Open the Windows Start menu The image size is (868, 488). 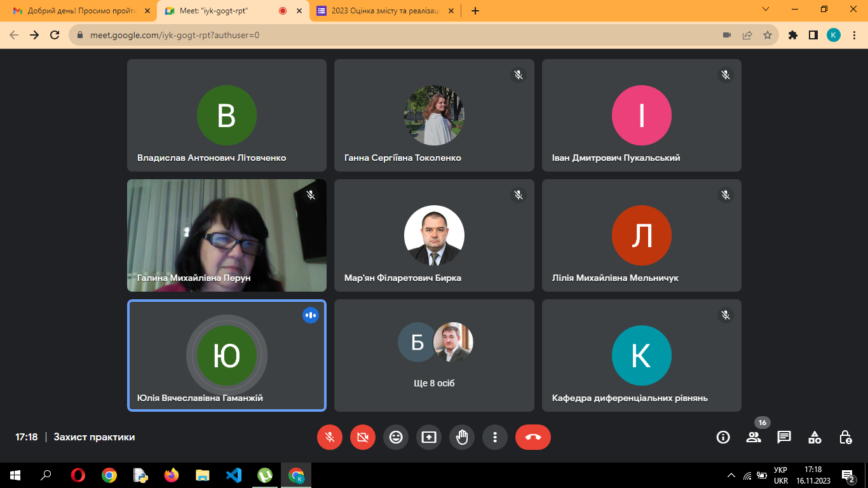[15, 475]
